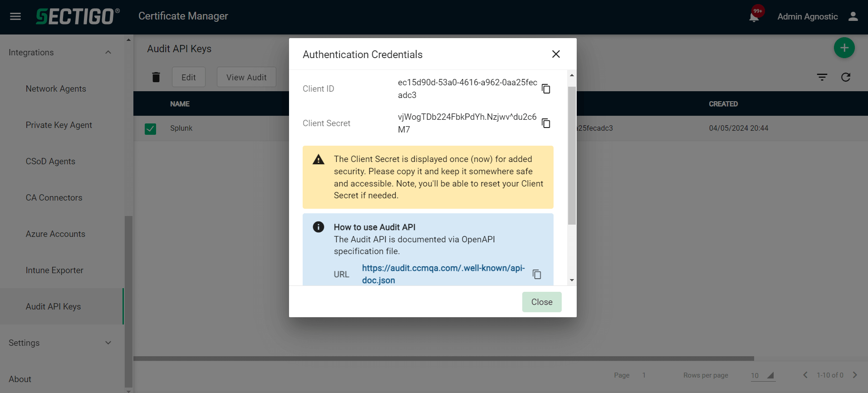Click the 04/05/2024 20:44 created date

click(x=739, y=128)
